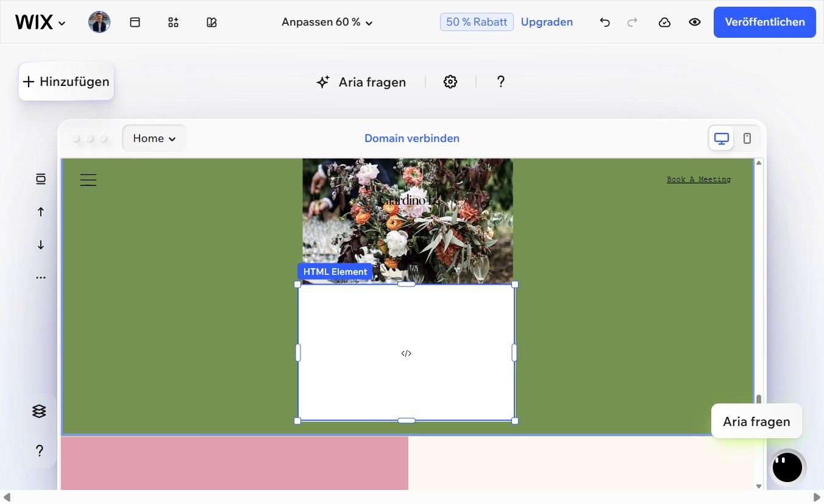The image size is (824, 504).
Task: Open the Aria assistant black circle
Action: click(x=787, y=468)
